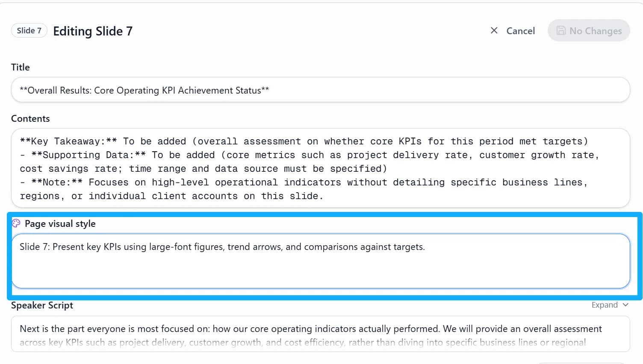Click the Contents field label
Screen dimensions: 643x364
[x=30, y=118]
